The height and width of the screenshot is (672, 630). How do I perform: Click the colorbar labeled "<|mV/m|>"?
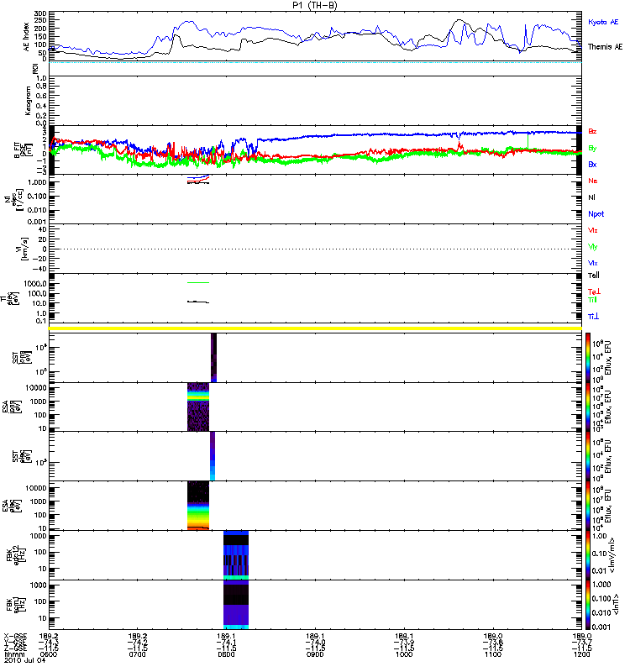click(588, 554)
